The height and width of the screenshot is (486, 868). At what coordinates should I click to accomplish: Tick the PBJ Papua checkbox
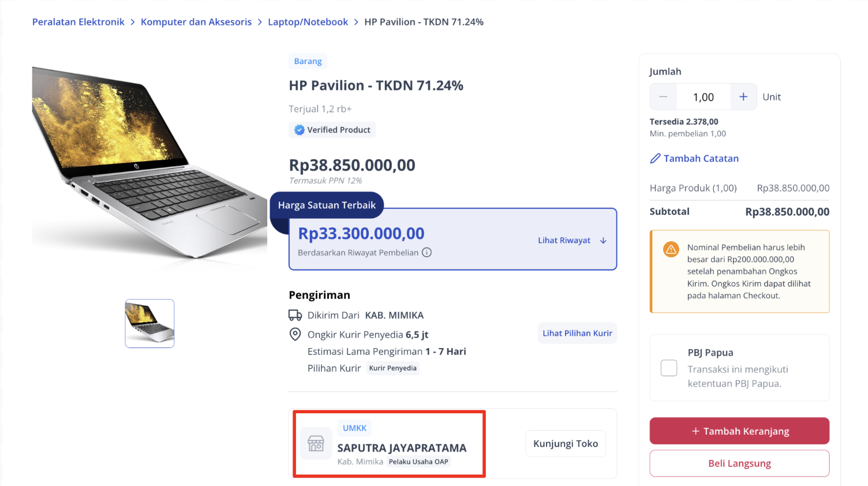pyautogui.click(x=669, y=368)
